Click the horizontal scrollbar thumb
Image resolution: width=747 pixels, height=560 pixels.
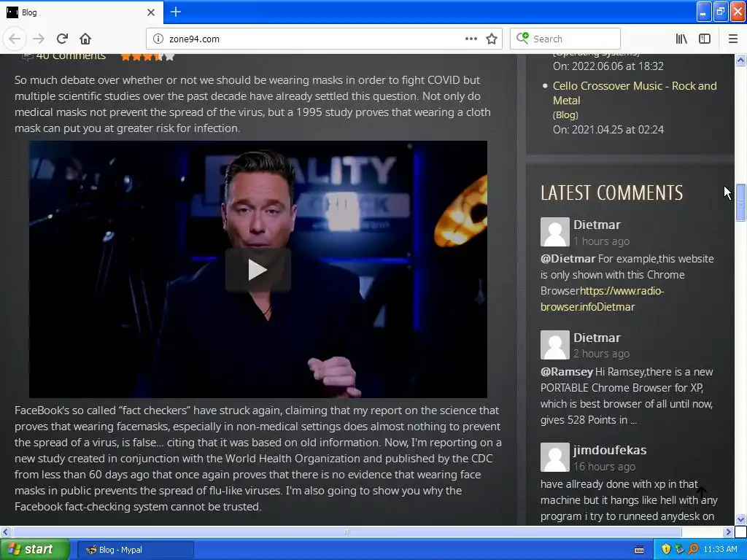[x=347, y=532]
